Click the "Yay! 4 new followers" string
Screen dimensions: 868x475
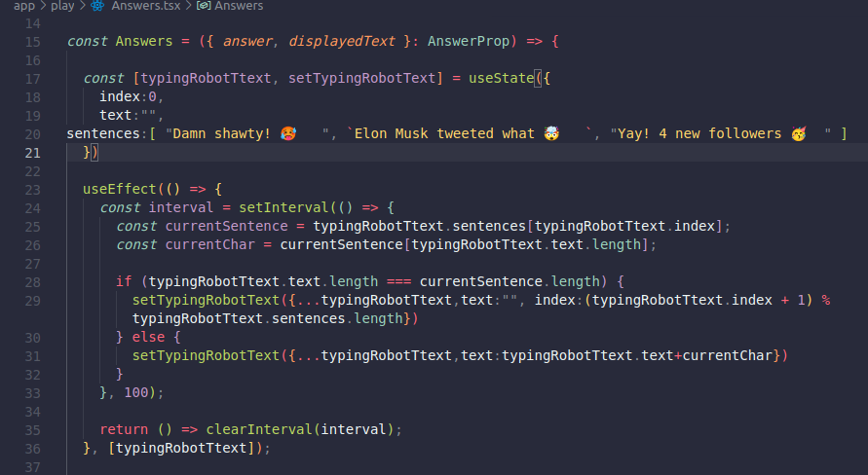coord(720,133)
